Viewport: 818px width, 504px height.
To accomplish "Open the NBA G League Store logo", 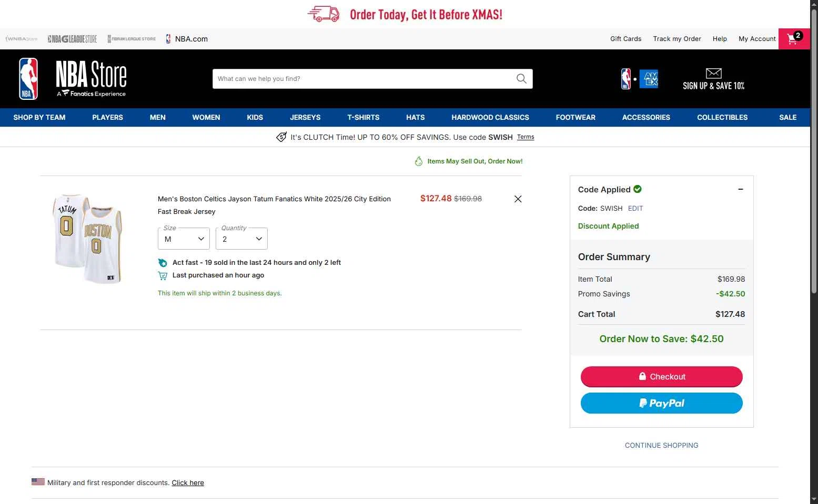I will click(73, 39).
